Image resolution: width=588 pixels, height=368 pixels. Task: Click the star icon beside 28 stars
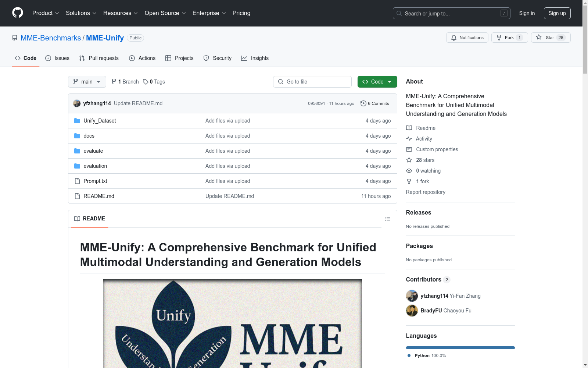point(409,160)
